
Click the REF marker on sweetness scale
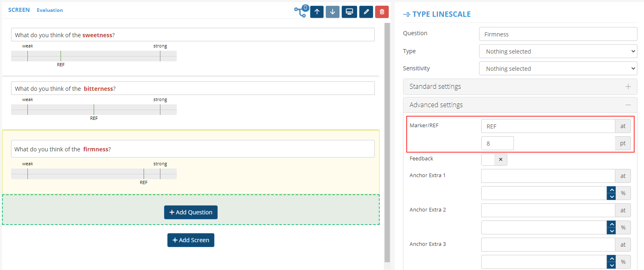point(61,56)
